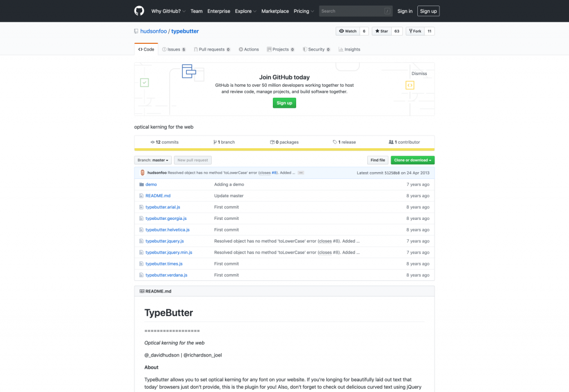Click hudsonfoo's avatar in the latest commit bar
The height and width of the screenshot is (392, 569).
click(142, 173)
